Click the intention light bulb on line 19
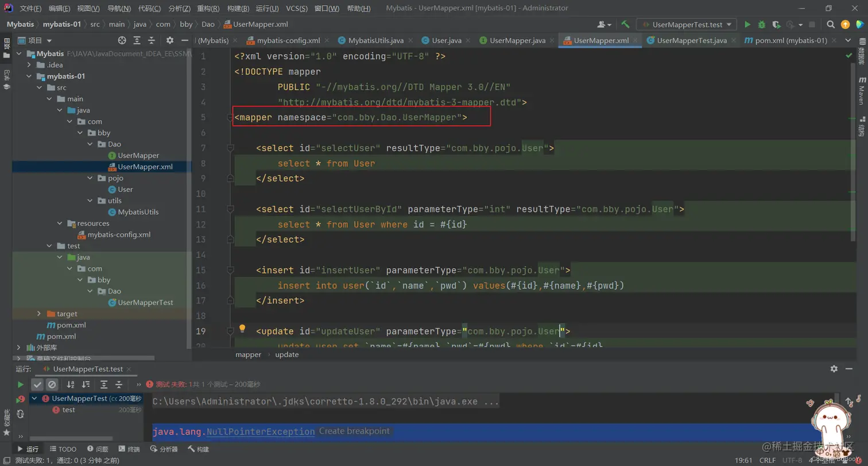868x466 pixels. point(242,329)
